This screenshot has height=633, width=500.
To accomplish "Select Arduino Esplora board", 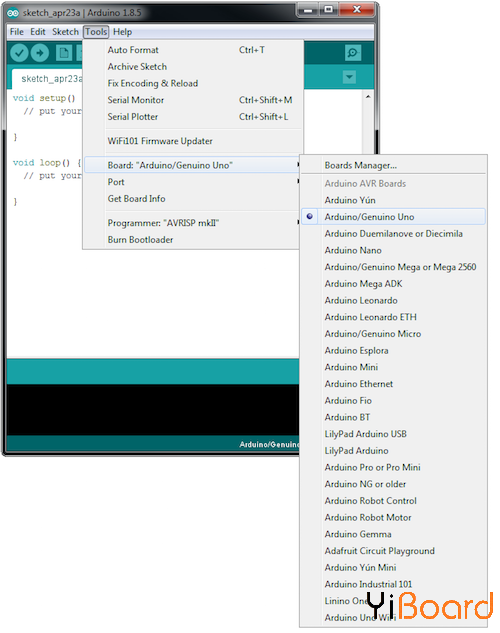I will click(x=393, y=350).
